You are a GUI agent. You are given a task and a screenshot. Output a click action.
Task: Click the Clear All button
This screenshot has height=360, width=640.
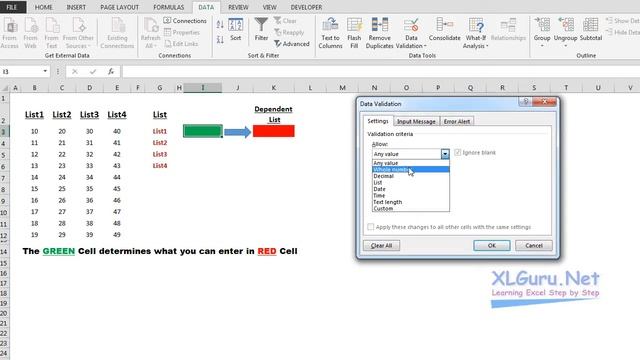click(381, 245)
